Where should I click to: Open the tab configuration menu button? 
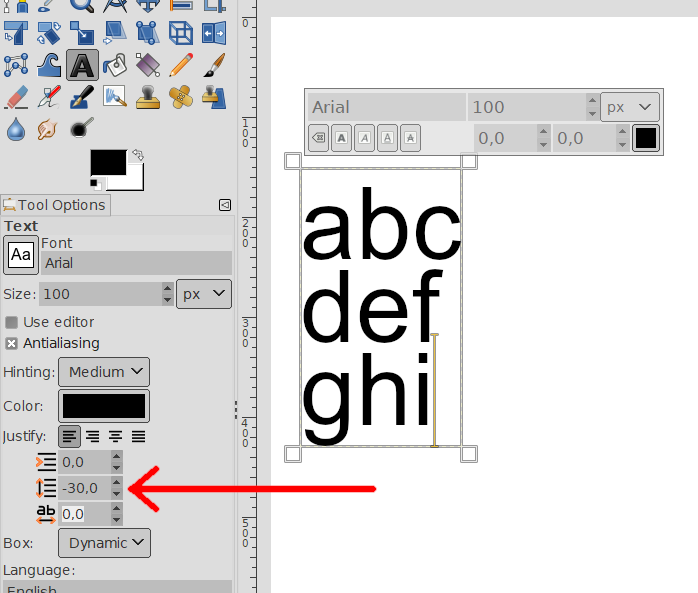(x=225, y=205)
